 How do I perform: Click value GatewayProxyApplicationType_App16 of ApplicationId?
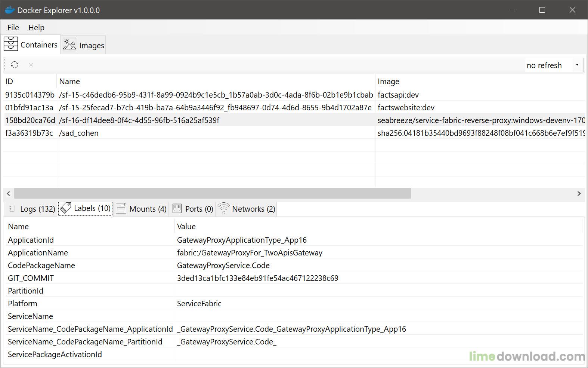242,240
